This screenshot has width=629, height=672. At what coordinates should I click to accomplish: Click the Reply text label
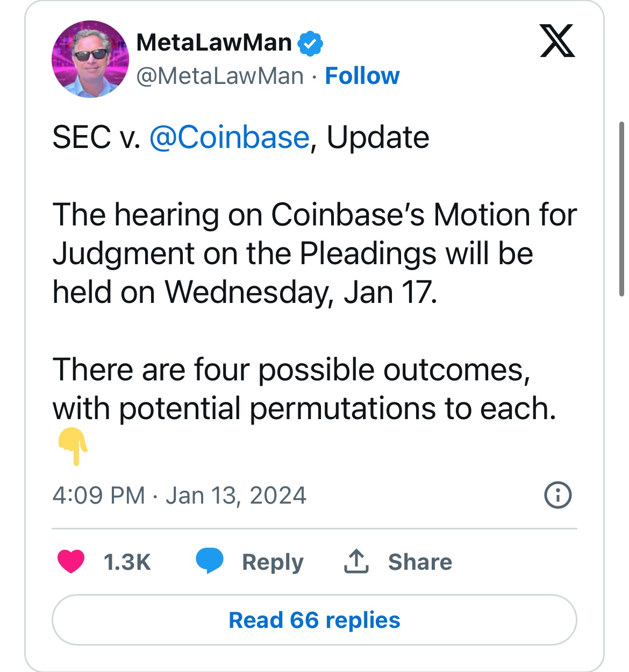tap(273, 562)
